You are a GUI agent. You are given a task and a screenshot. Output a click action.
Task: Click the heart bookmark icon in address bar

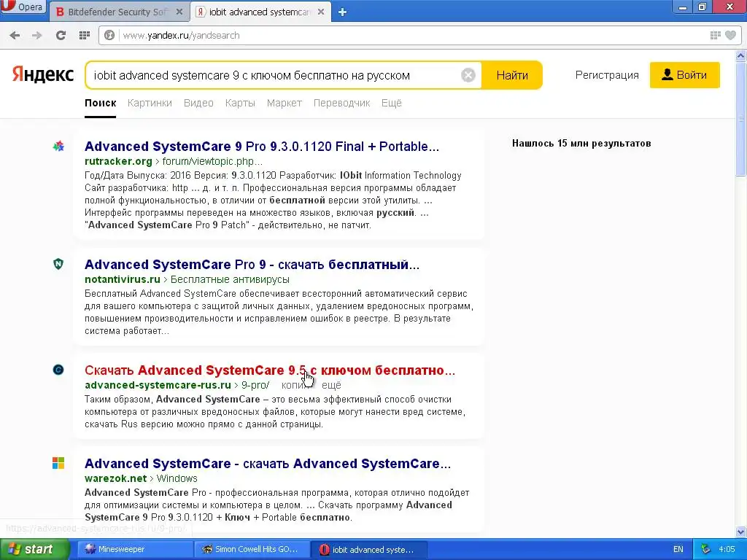[x=730, y=35]
